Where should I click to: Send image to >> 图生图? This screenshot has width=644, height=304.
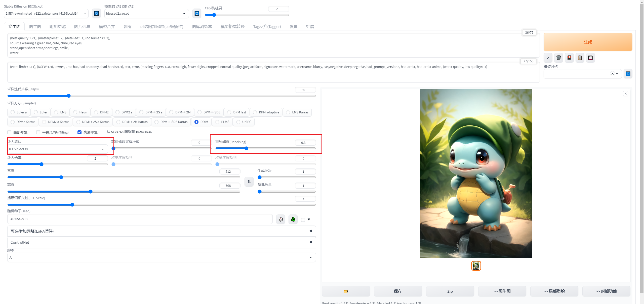click(502, 291)
